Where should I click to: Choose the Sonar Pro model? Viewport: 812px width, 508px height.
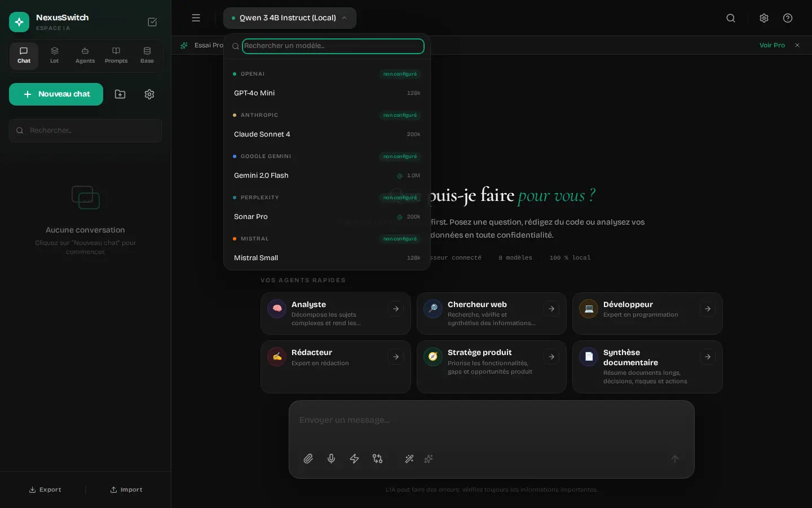(x=327, y=217)
